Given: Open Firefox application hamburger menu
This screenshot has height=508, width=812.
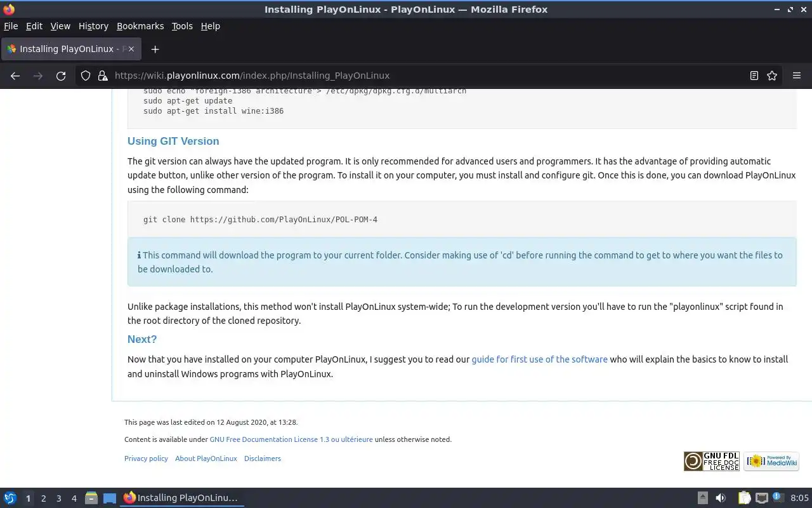Looking at the screenshot, I should point(797,76).
